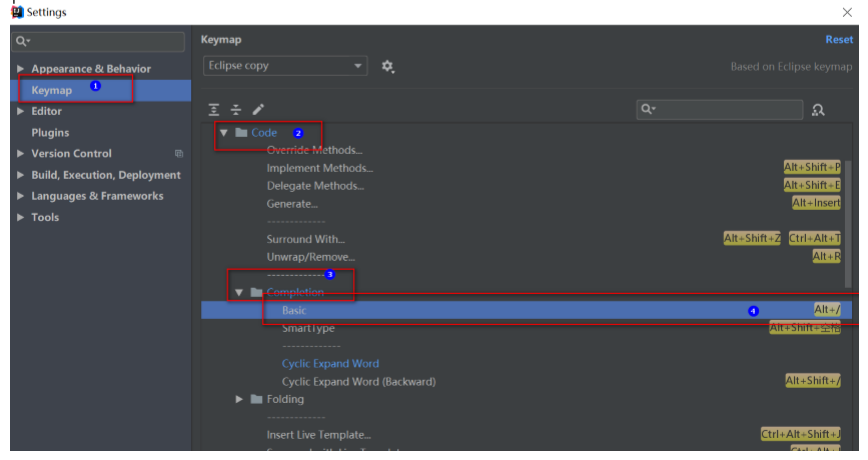Expand the Version Control section
The image size is (868, 460).
(x=20, y=153)
